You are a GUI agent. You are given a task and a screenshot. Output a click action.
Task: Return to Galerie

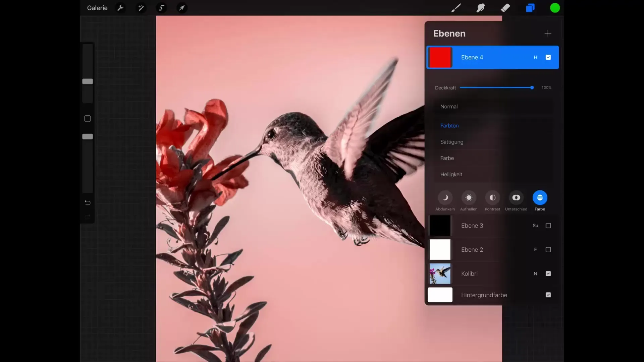(x=97, y=8)
